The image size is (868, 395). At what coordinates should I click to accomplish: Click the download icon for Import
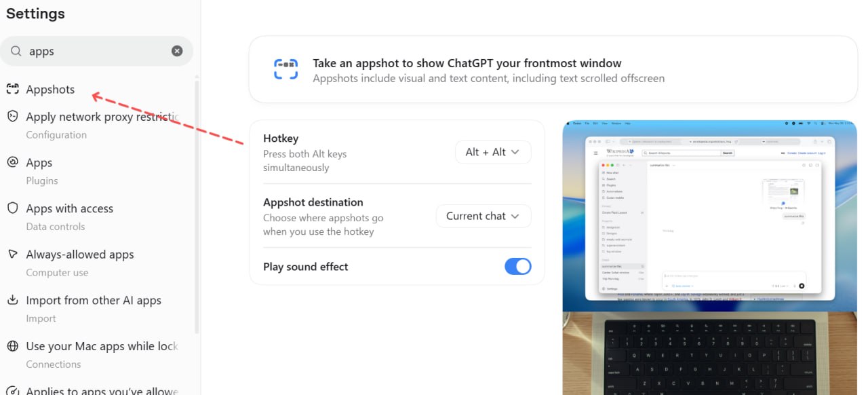pyautogui.click(x=12, y=300)
